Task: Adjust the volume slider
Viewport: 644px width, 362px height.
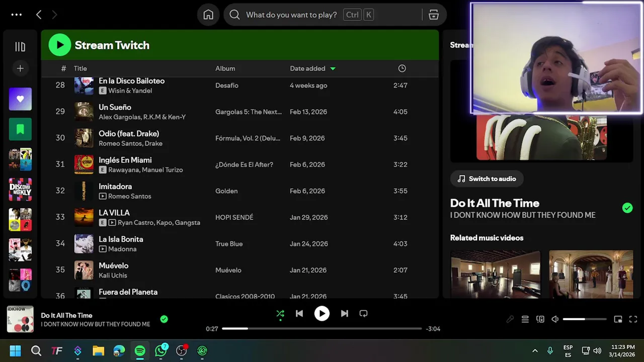Action: click(585, 319)
